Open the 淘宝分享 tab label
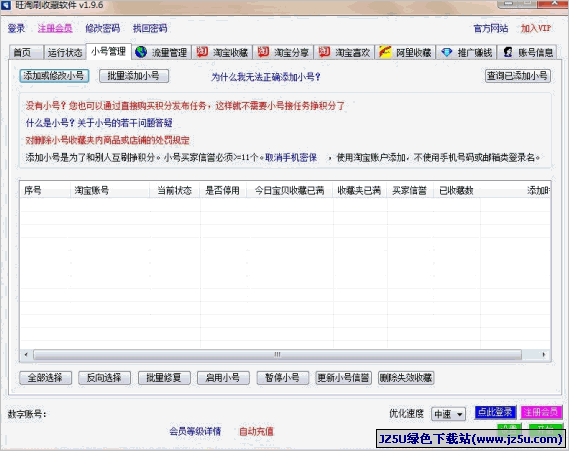The width and height of the screenshot is (569, 451). [x=291, y=53]
